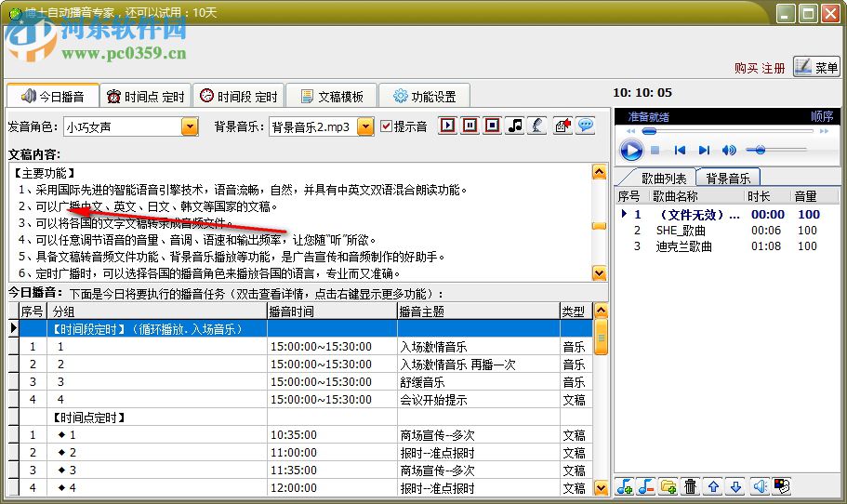Viewport: 847px width, 504px height.
Task: Click the black music note toolbar icon
Action: 515,126
